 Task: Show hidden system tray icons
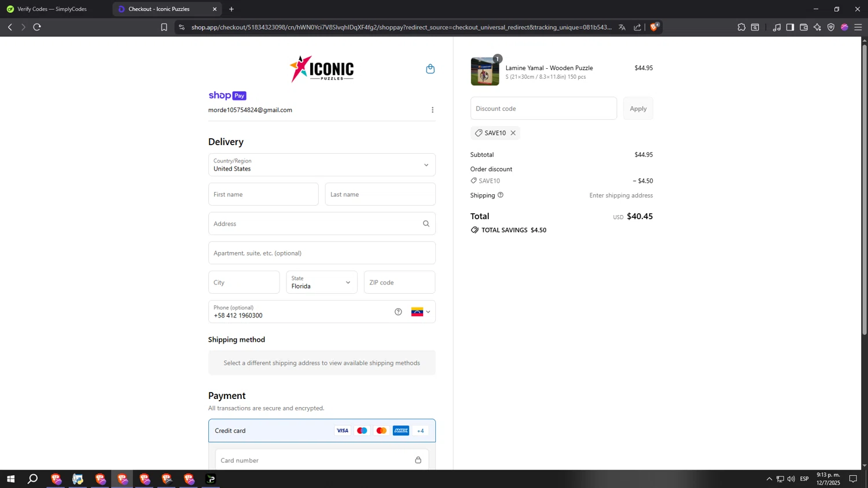tap(769, 479)
